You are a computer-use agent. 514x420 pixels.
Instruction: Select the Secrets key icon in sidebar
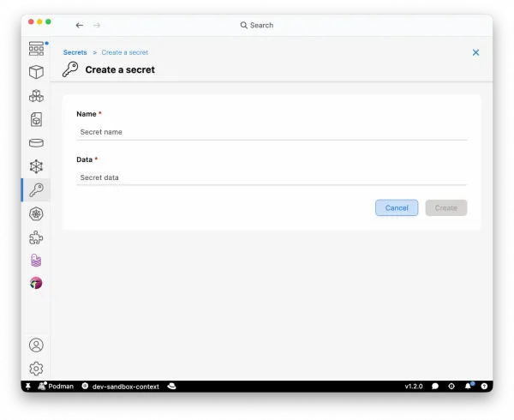pos(36,189)
